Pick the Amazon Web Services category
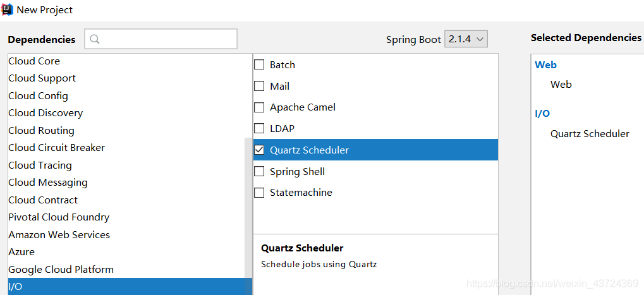The image size is (644, 295). click(x=59, y=235)
